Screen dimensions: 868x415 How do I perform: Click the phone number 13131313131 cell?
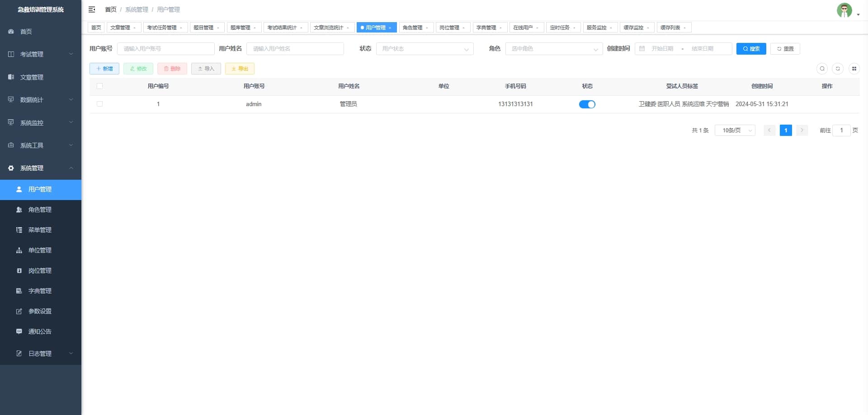coord(515,104)
